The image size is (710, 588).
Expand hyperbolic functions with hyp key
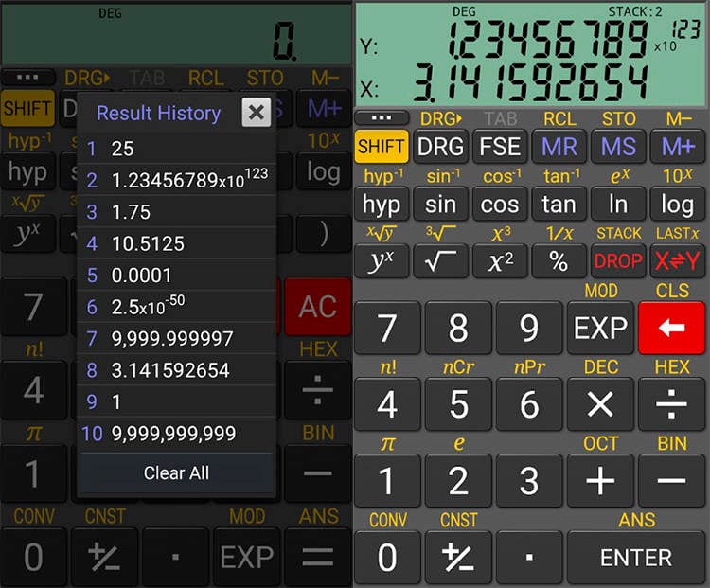click(381, 204)
